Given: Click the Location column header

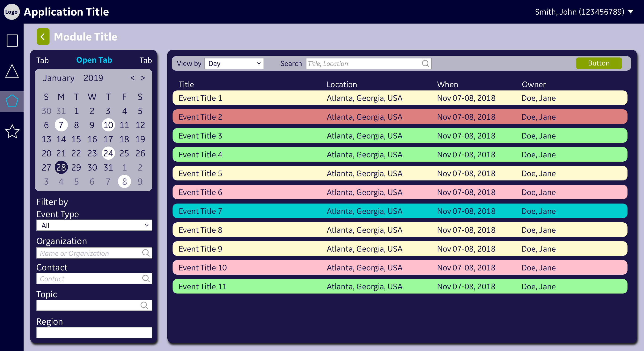Looking at the screenshot, I should [x=342, y=84].
